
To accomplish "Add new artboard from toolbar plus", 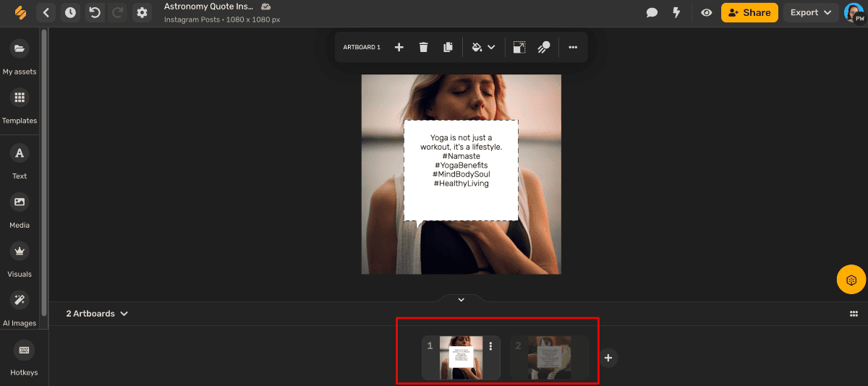I will pos(399,47).
